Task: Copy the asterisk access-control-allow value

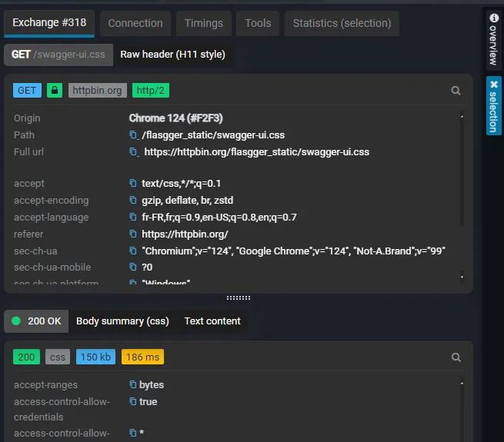Action: click(133, 433)
